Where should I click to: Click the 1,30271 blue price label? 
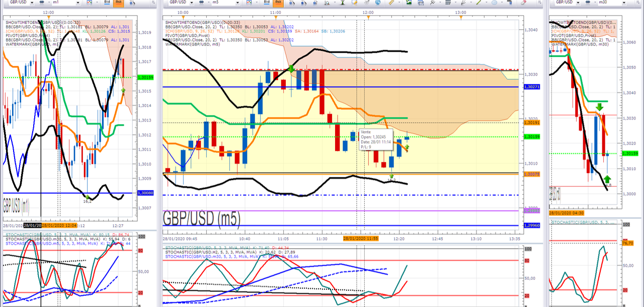(531, 87)
